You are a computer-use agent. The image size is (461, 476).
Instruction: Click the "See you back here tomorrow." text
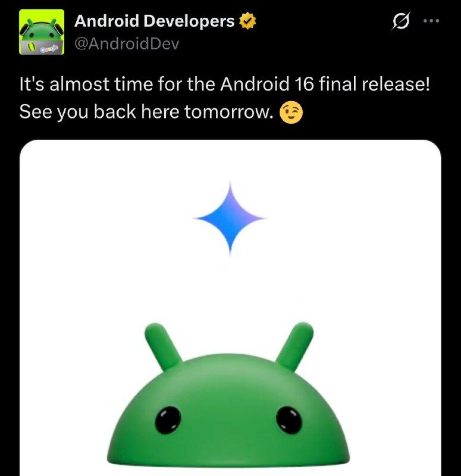point(145,112)
